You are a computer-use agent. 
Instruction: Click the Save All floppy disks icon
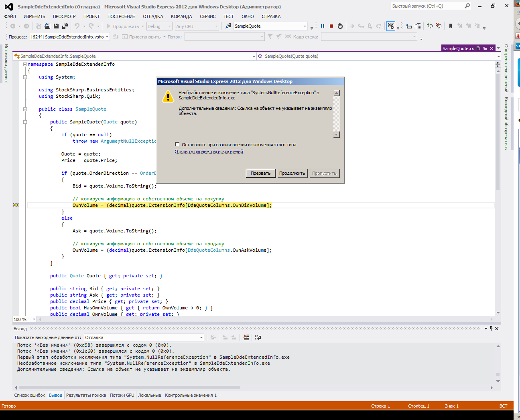click(x=65, y=26)
